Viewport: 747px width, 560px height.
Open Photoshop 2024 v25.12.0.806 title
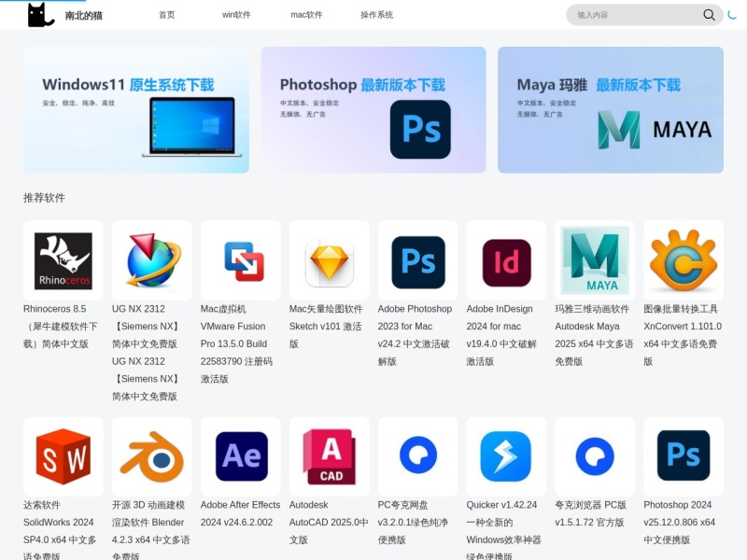pos(680,522)
